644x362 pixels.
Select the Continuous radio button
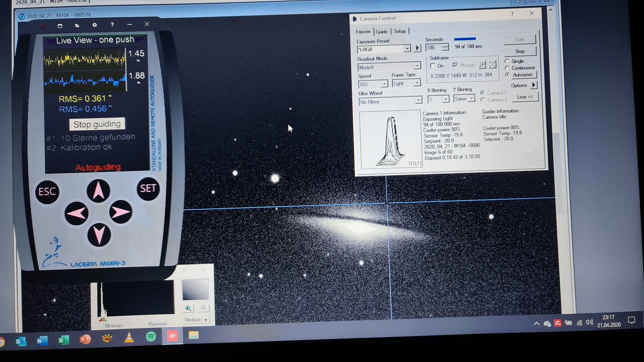tap(507, 68)
